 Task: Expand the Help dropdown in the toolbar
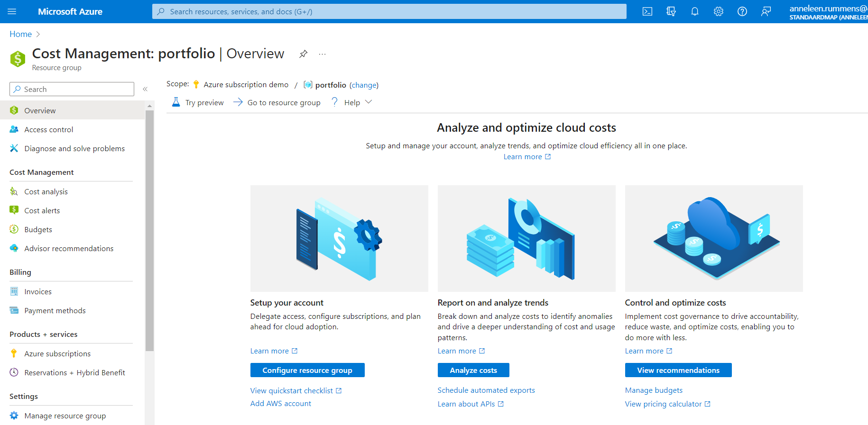coord(352,102)
